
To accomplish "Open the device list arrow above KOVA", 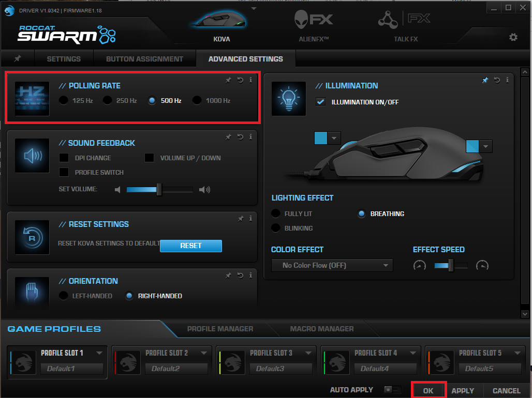I will coord(254,8).
